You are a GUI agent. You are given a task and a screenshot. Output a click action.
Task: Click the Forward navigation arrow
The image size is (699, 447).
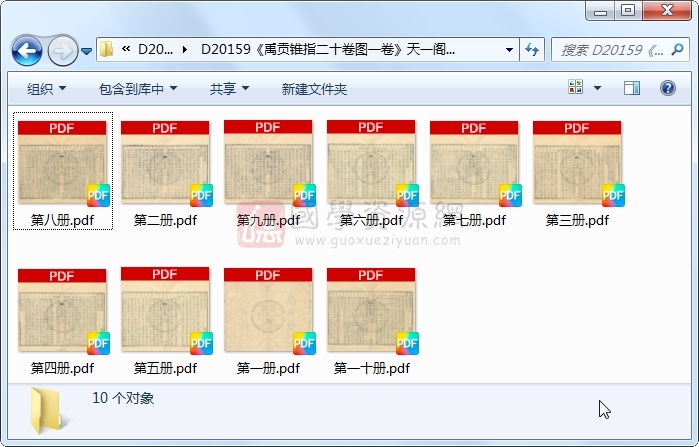coord(62,51)
